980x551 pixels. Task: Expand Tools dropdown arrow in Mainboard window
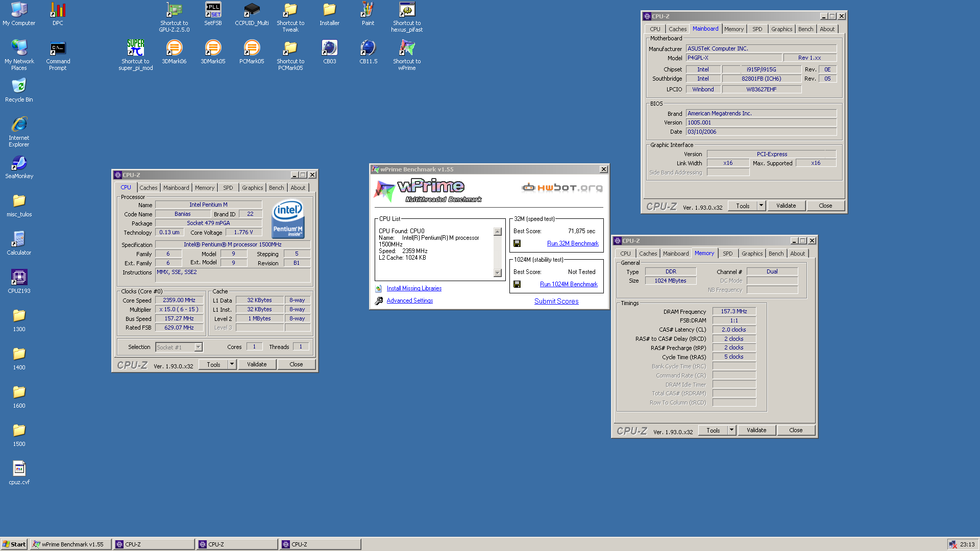pos(761,206)
